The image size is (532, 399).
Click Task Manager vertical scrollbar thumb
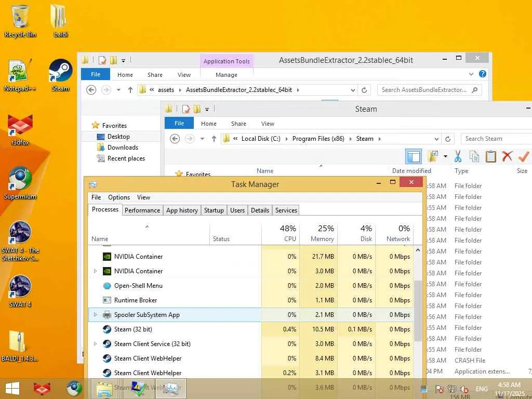(418, 311)
